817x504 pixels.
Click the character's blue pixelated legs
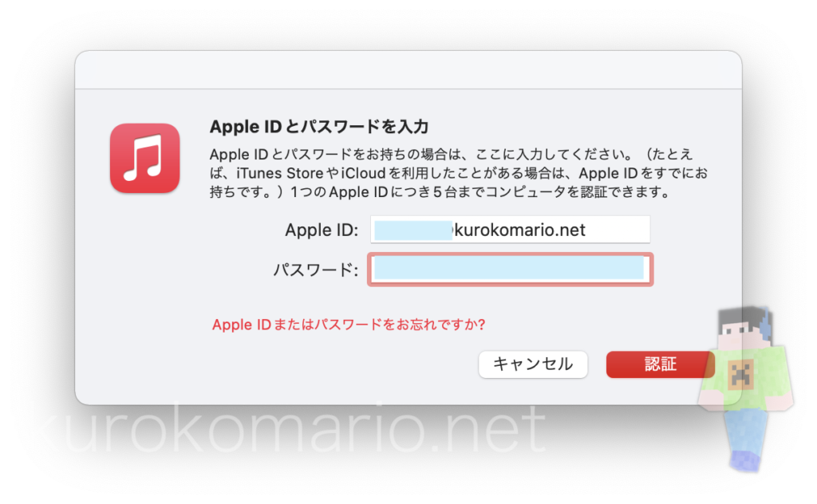(746, 439)
